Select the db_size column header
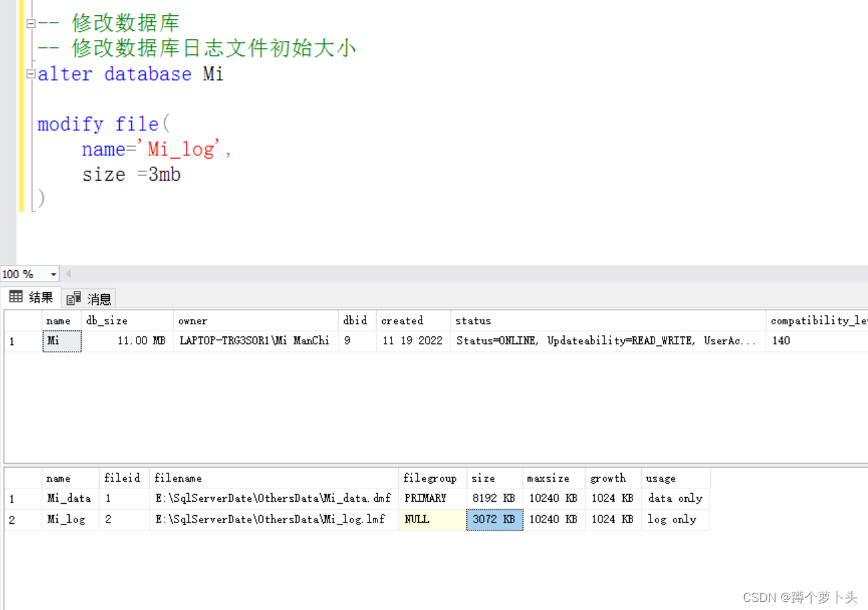This screenshot has height=610, width=868. point(128,321)
